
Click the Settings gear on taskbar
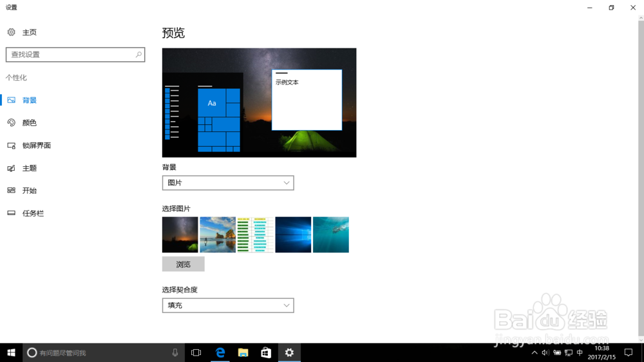[x=289, y=352]
